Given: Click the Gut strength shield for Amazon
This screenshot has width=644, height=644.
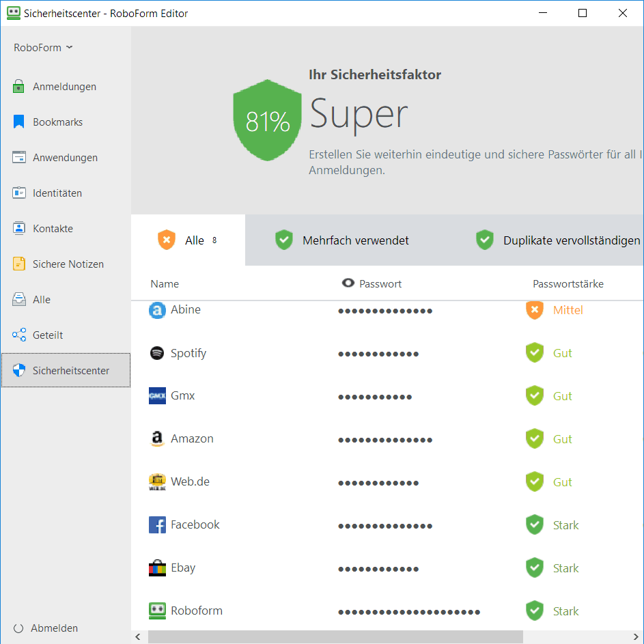Looking at the screenshot, I should [x=534, y=438].
